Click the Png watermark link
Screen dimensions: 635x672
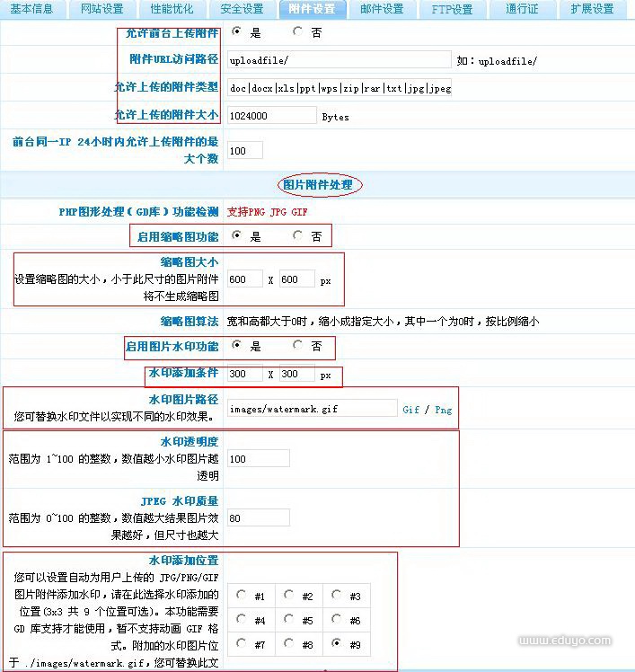(444, 409)
